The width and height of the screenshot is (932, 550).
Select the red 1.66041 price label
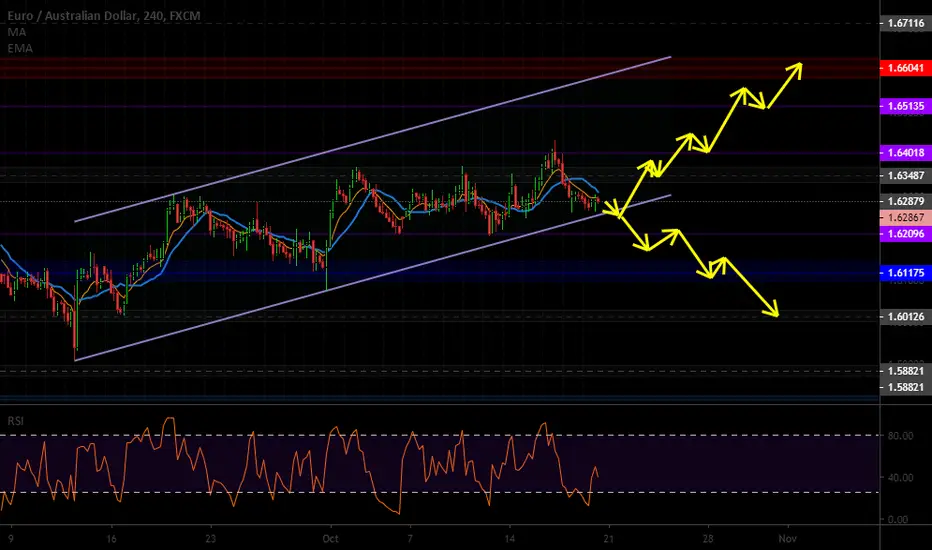[x=906, y=68]
